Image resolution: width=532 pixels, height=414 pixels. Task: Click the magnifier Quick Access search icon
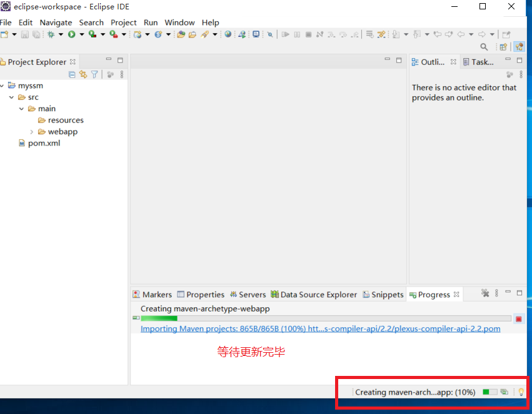pos(484,47)
